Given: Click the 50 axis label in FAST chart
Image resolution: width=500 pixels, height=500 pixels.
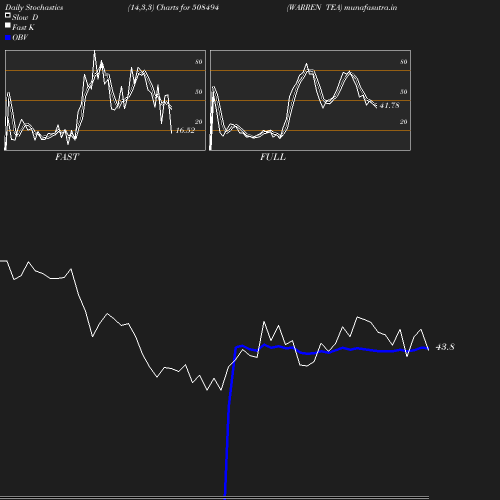Looking at the screenshot, I should click(199, 92).
